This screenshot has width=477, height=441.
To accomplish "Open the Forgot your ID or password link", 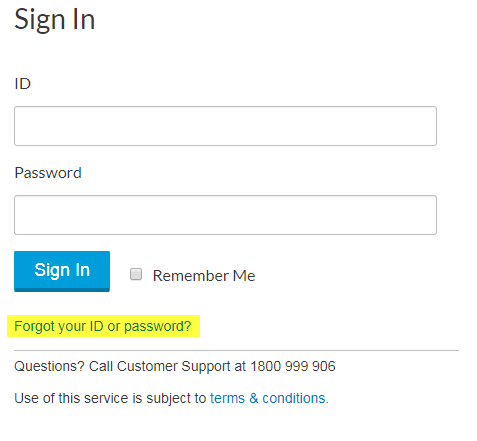I will coord(103,326).
